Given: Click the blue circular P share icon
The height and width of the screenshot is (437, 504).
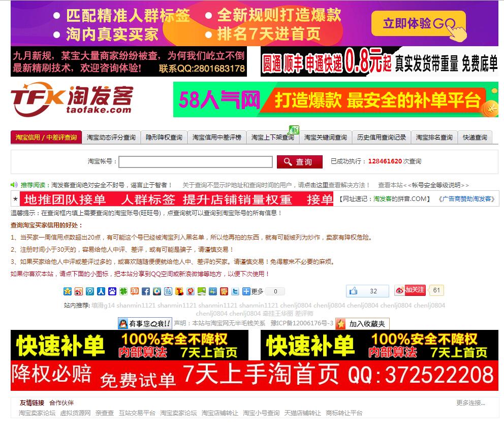Looking at the screenshot, I should pos(90,291).
